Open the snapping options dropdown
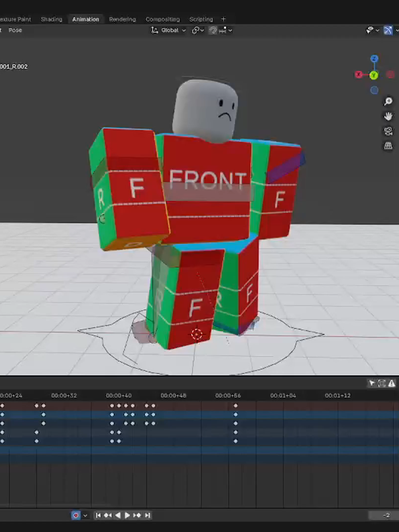 pyautogui.click(x=225, y=30)
